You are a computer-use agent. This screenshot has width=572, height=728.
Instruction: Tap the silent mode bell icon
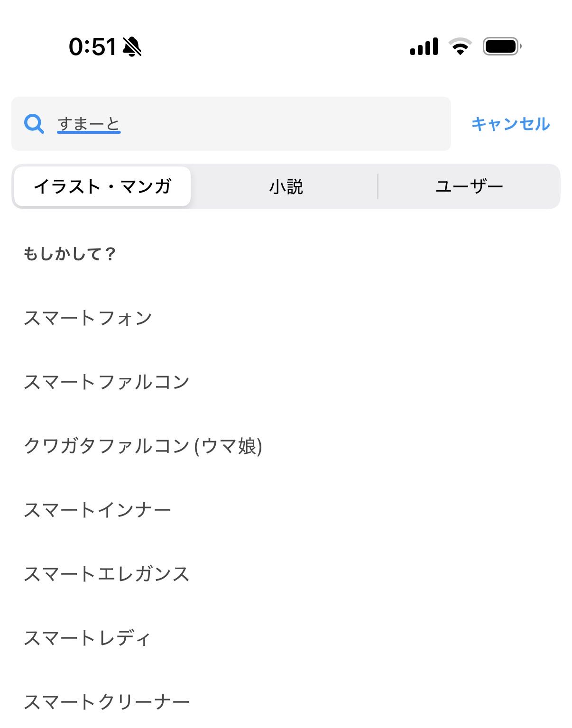[132, 47]
